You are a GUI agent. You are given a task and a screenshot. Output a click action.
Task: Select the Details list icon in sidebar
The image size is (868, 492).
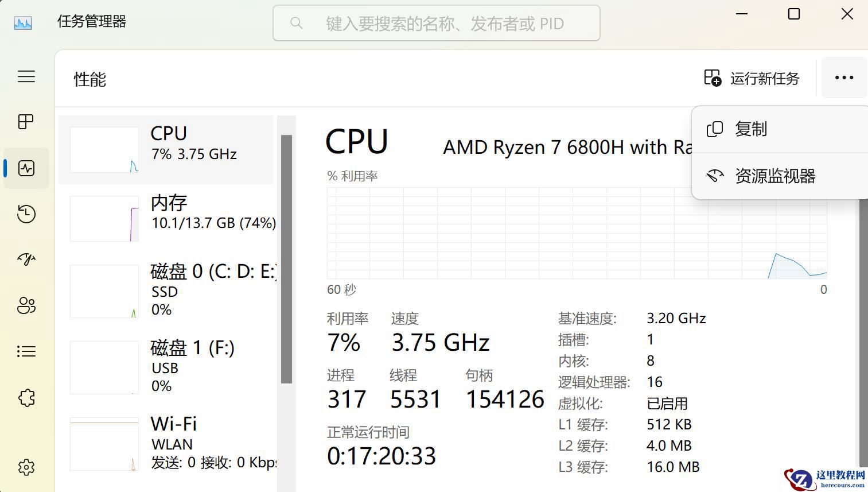pos(26,351)
